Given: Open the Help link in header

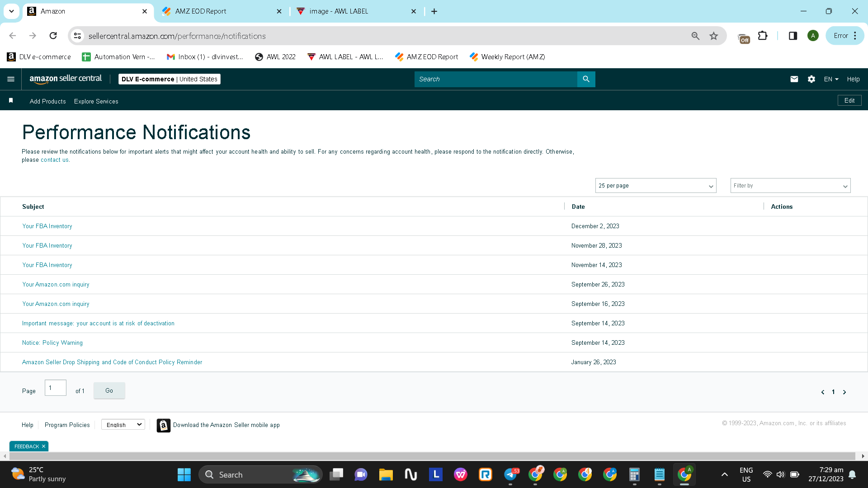Looking at the screenshot, I should pyautogui.click(x=854, y=79).
